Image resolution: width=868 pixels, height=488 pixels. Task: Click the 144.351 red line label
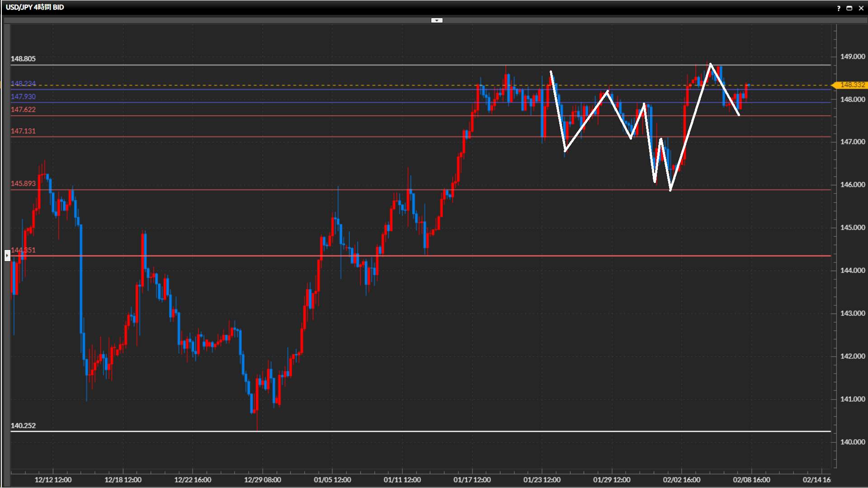23,250
